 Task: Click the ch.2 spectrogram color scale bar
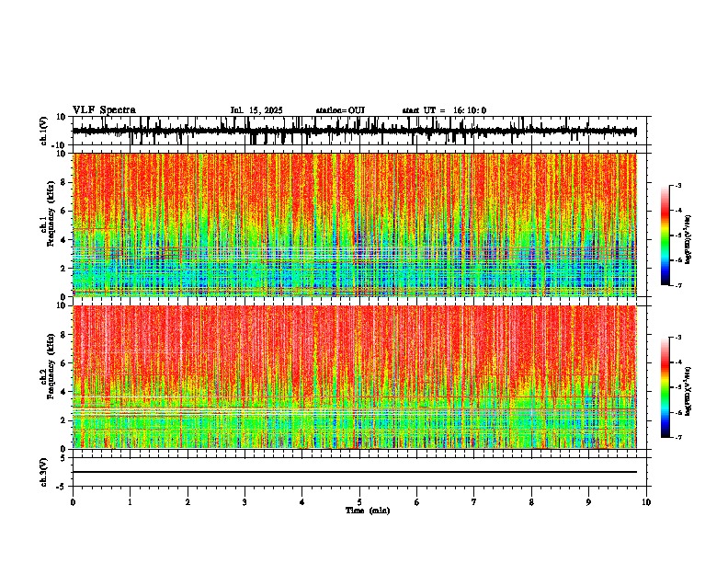[x=665, y=387]
